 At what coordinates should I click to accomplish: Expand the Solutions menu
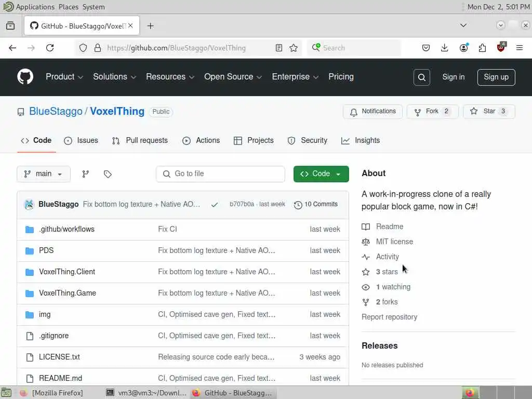coord(114,77)
